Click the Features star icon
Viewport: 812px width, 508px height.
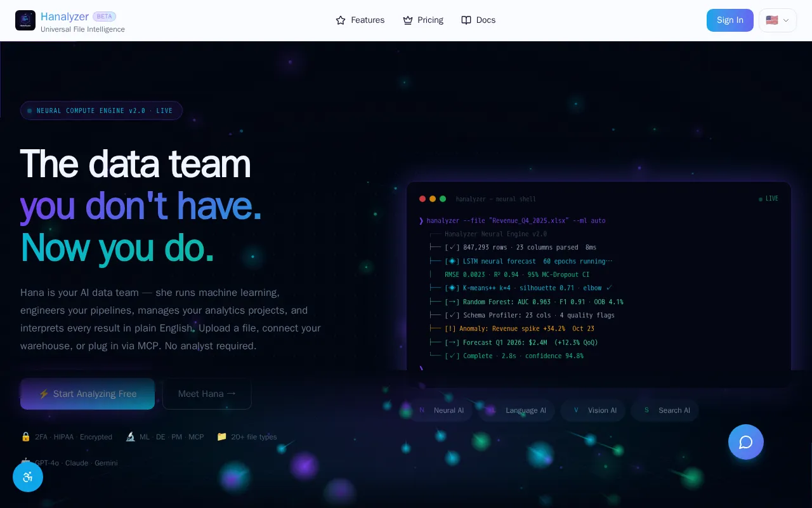coord(341,20)
